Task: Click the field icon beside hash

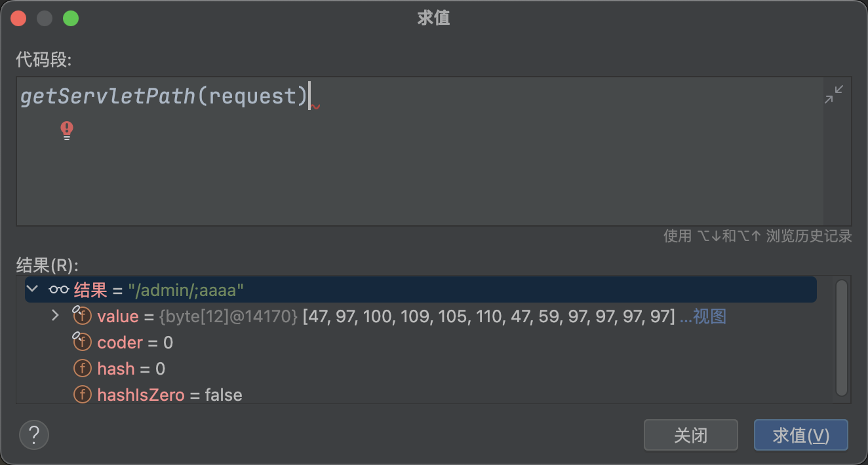Action: [x=82, y=369]
